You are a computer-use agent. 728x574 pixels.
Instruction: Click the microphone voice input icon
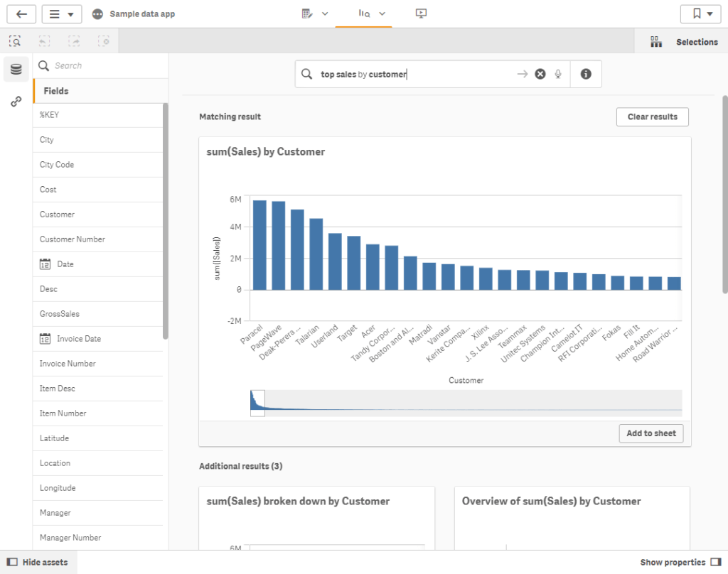click(x=559, y=74)
